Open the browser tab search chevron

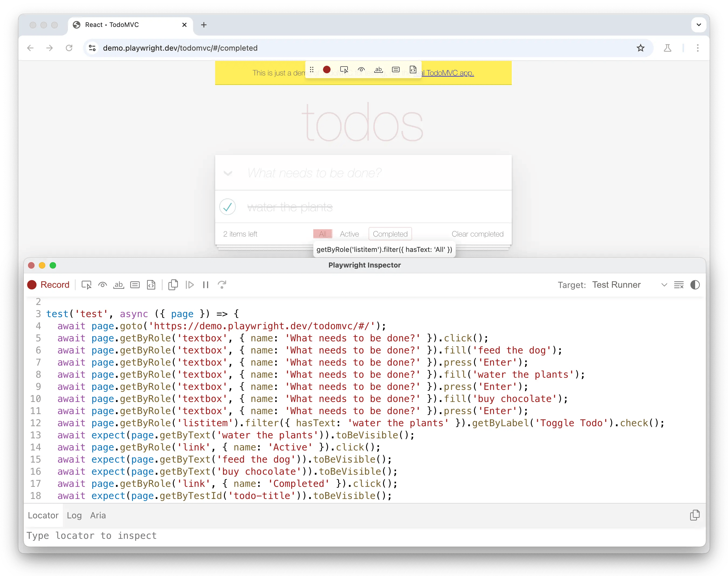(699, 25)
